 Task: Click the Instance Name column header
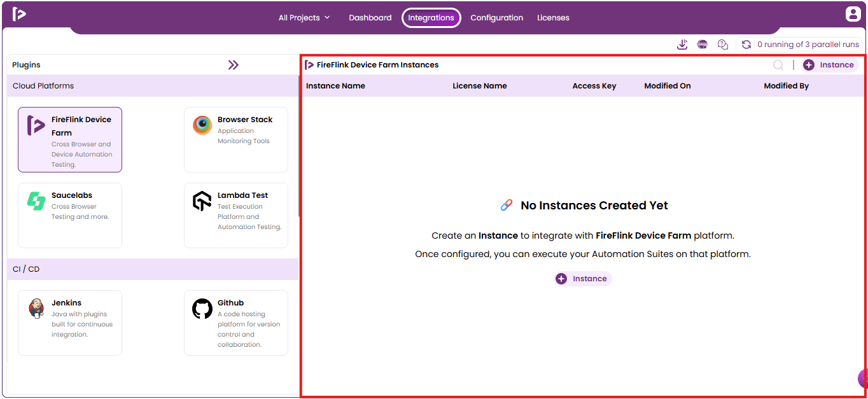[x=335, y=86]
